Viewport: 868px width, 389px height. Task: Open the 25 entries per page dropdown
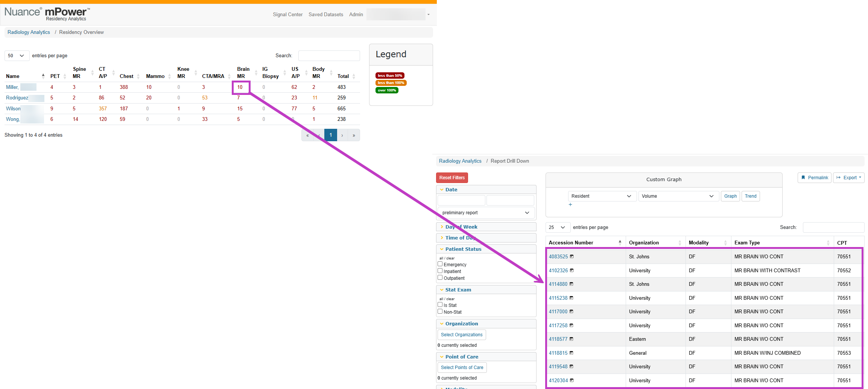click(557, 227)
